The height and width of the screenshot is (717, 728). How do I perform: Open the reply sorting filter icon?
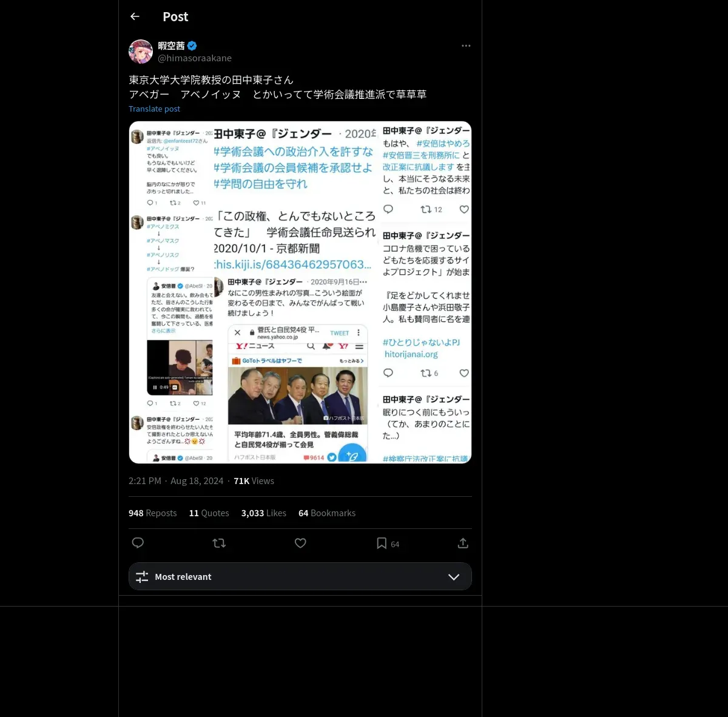142,577
